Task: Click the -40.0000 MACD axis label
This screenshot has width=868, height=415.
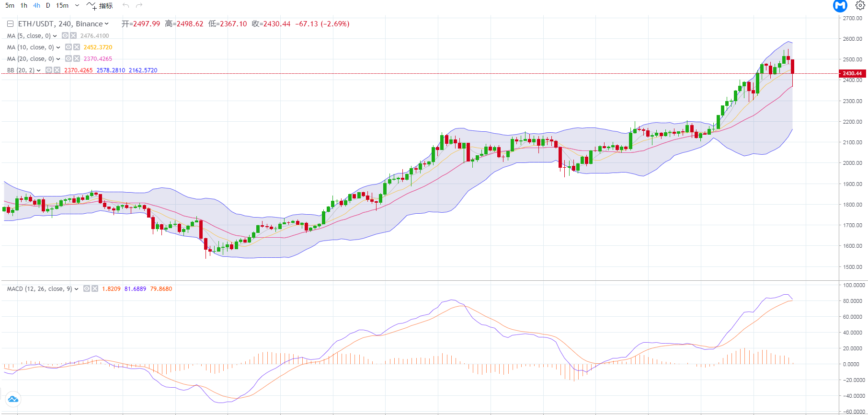Action: 854,396
